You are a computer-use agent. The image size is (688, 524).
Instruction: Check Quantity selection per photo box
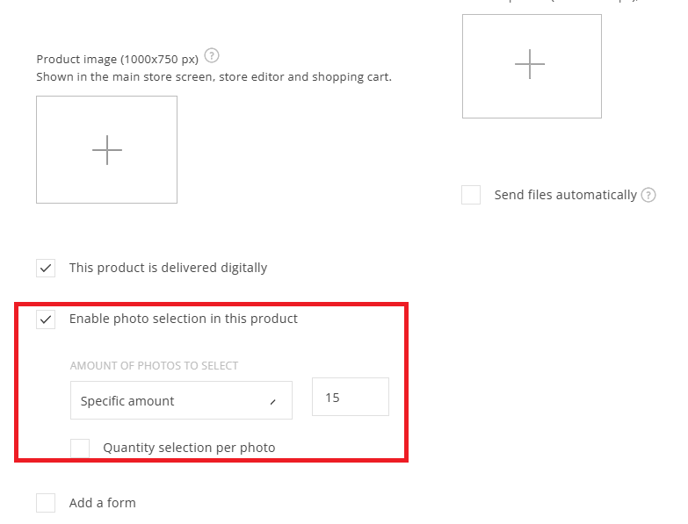coord(80,448)
